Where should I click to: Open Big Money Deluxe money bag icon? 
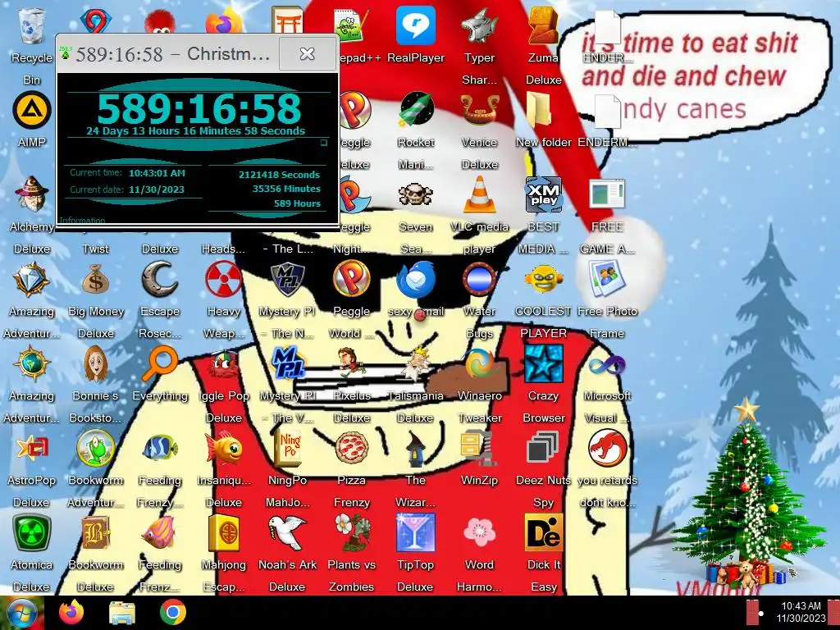(95, 279)
